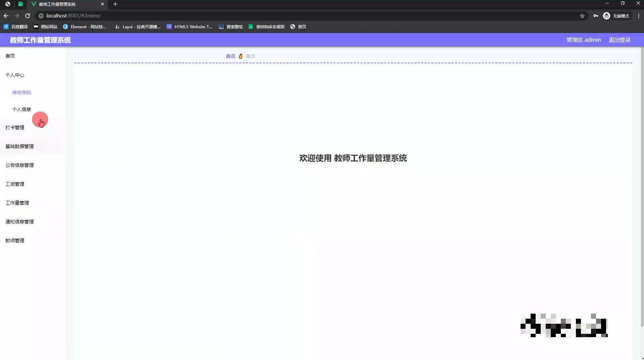Click the first pinned tab icon
The height and width of the screenshot is (360, 644).
click(x=7, y=4)
